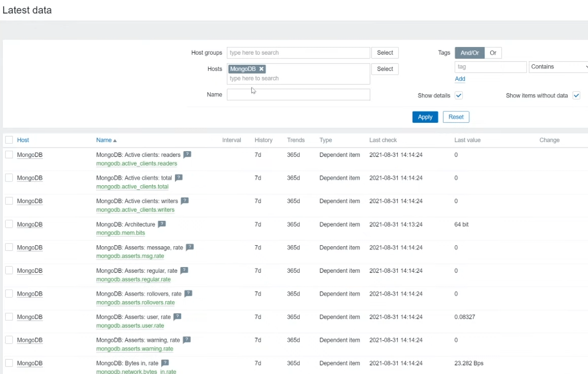
Task: Open mongodb.asserts.user.rate item key link
Action: pos(130,326)
